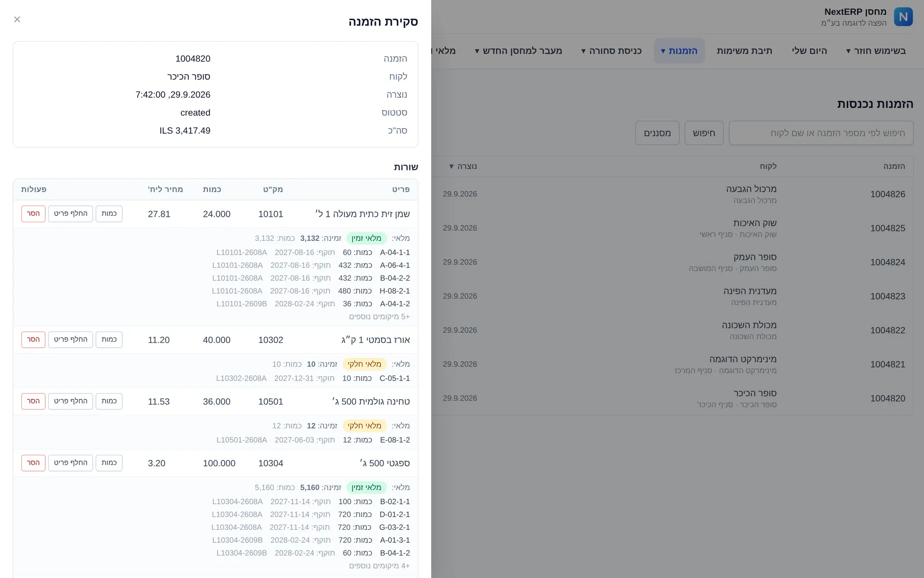Click the מלאי חלקי badge for tahini
The width and height of the screenshot is (924, 578).
pos(364,426)
